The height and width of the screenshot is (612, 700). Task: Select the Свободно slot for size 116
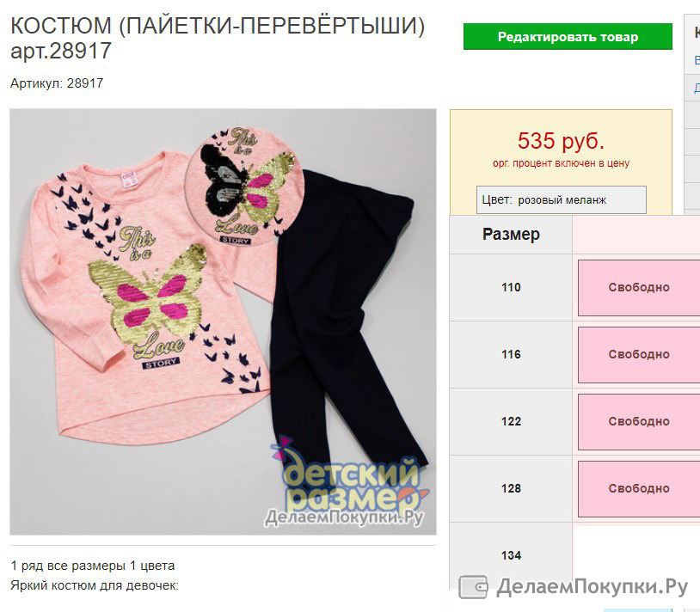coord(639,355)
